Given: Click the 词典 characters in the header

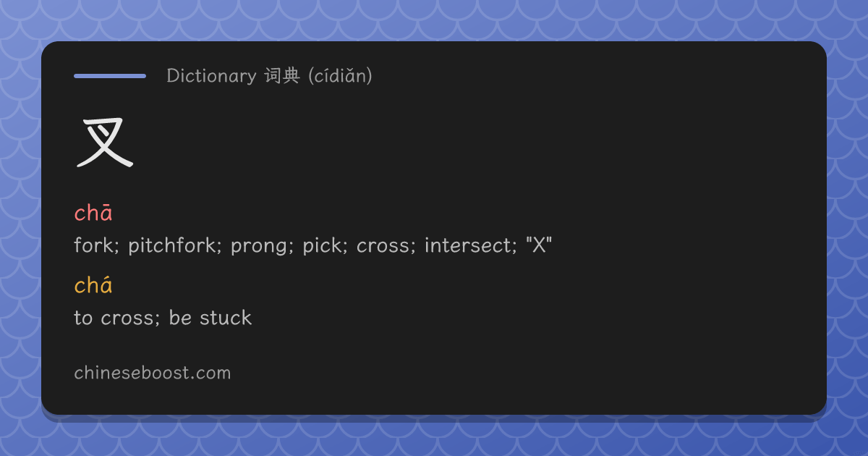Looking at the screenshot, I should pyautogui.click(x=282, y=75).
